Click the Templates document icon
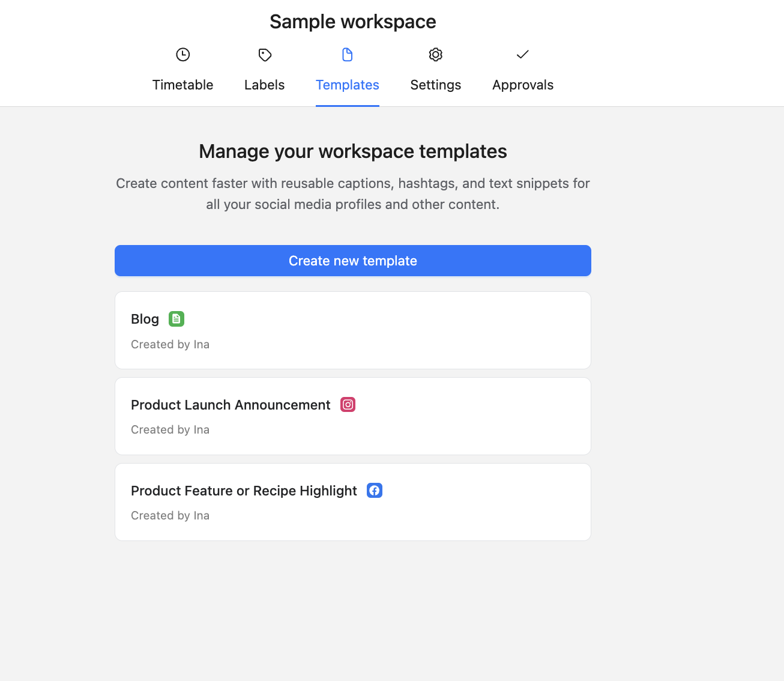Screen dimensions: 784x681 [348, 55]
